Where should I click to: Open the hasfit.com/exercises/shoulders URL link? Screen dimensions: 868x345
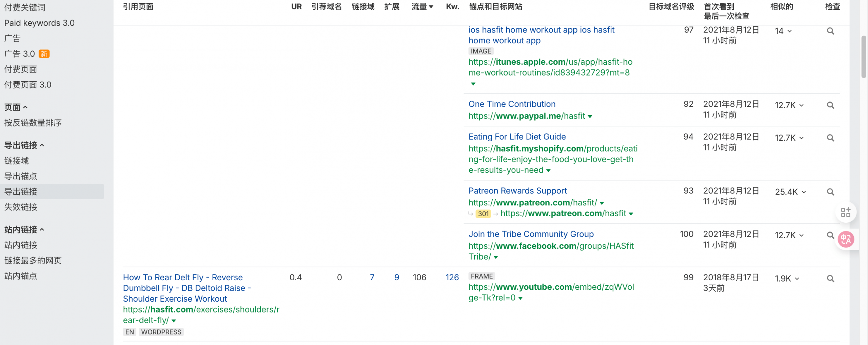pyautogui.click(x=201, y=315)
